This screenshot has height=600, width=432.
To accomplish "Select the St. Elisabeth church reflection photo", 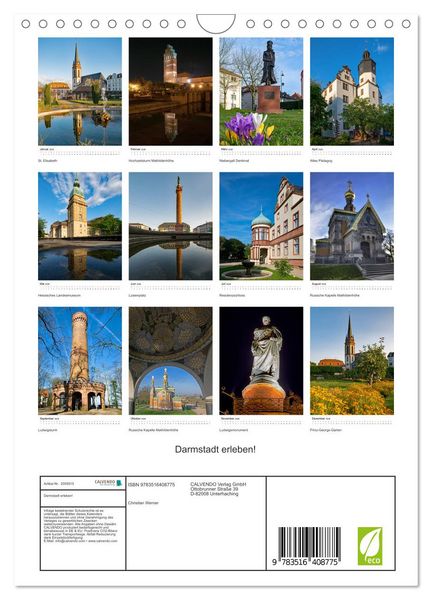I will click(80, 91).
